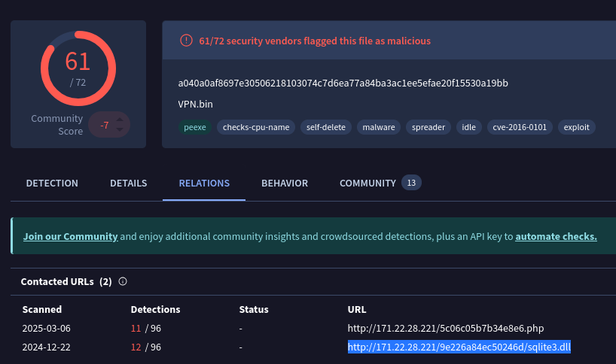Upvote the community score with up arrow
Image resolution: width=616 pixels, height=364 pixels.
119,119
